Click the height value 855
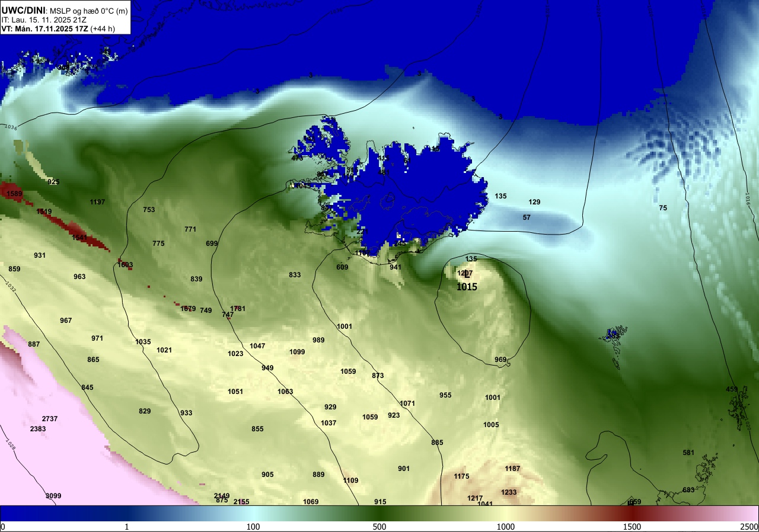759x532 pixels. pyautogui.click(x=257, y=429)
